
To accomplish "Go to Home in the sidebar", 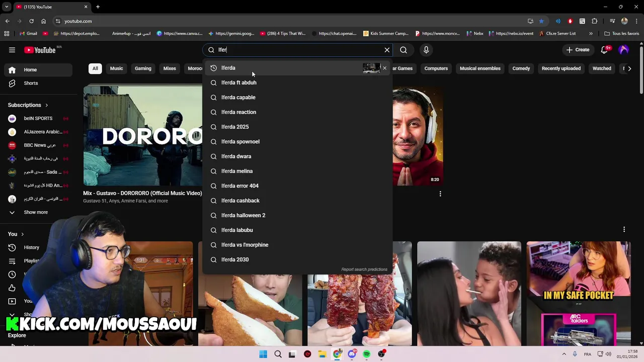I will [x=38, y=70].
